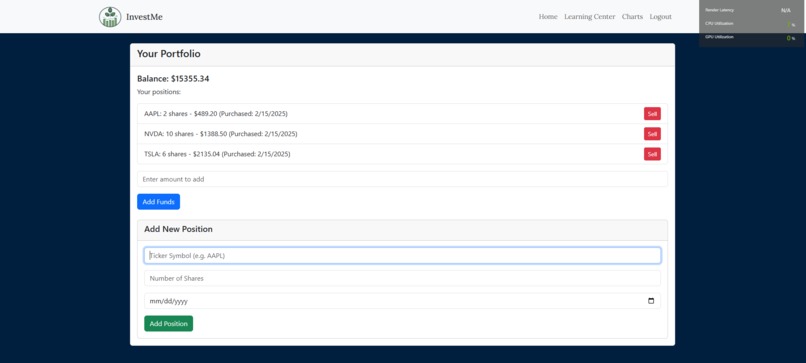Image resolution: width=806 pixels, height=363 pixels.
Task: Open the Learning Center link
Action: click(x=590, y=16)
